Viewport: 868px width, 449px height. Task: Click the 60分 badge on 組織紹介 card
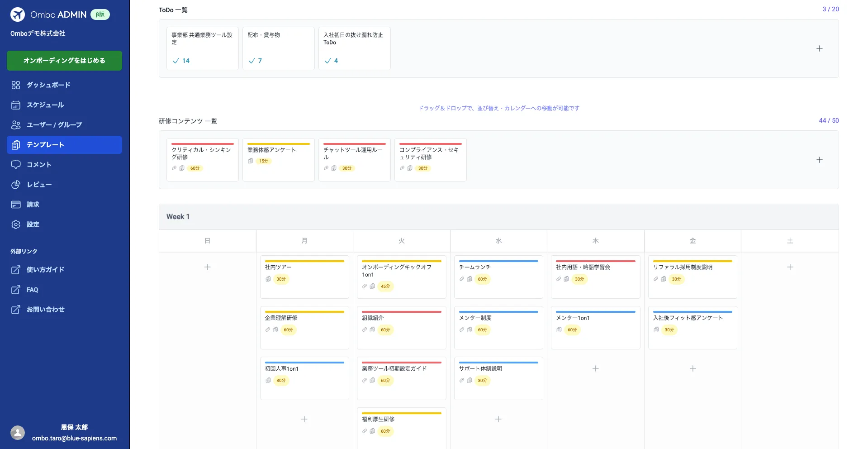click(385, 330)
